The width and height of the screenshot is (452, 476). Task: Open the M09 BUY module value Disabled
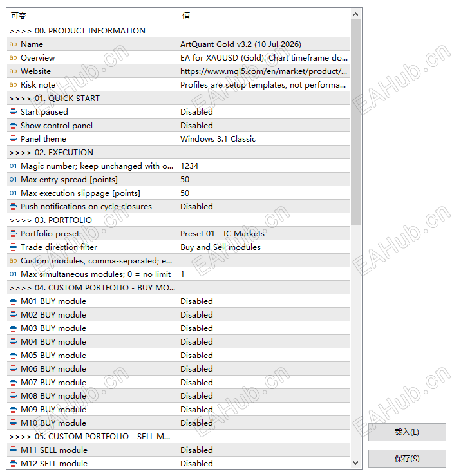pyautogui.click(x=264, y=409)
